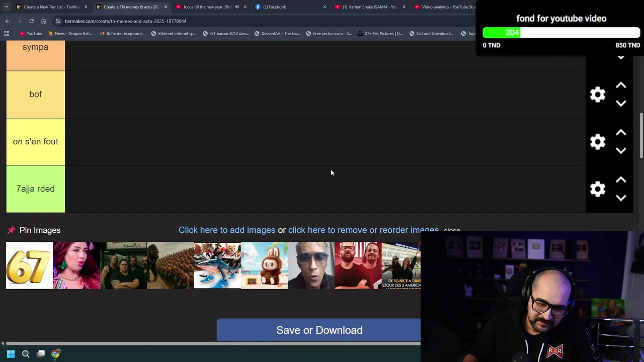The height and width of the screenshot is (362, 644).
Task: Open settings gear for the bof tier
Action: [x=597, y=95]
